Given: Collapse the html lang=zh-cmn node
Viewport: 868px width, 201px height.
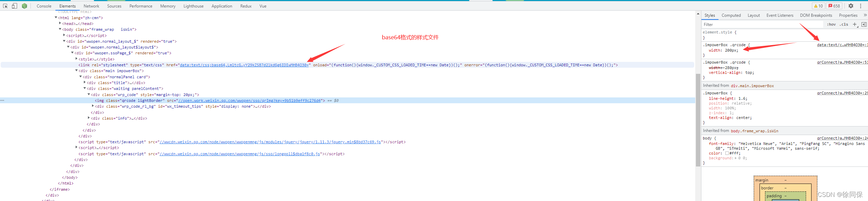Looking at the screenshot, I should (x=56, y=17).
